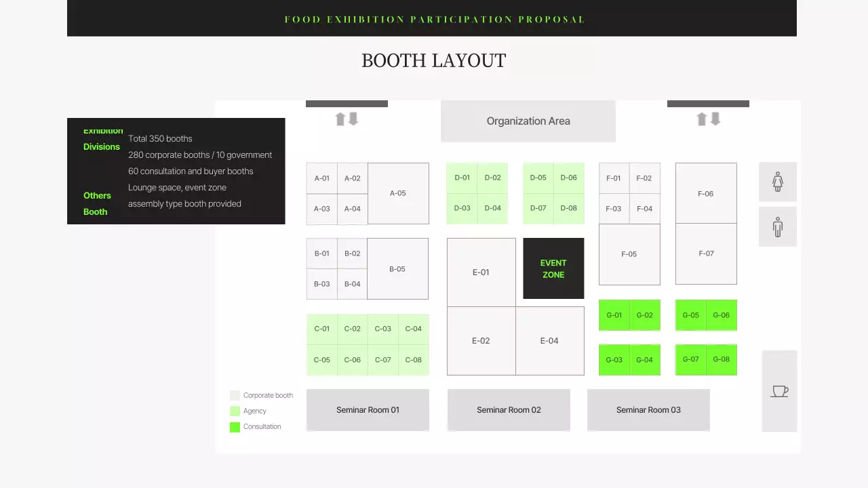The image size is (868, 488).
Task: Click the Booth Layout title
Action: [x=433, y=61]
